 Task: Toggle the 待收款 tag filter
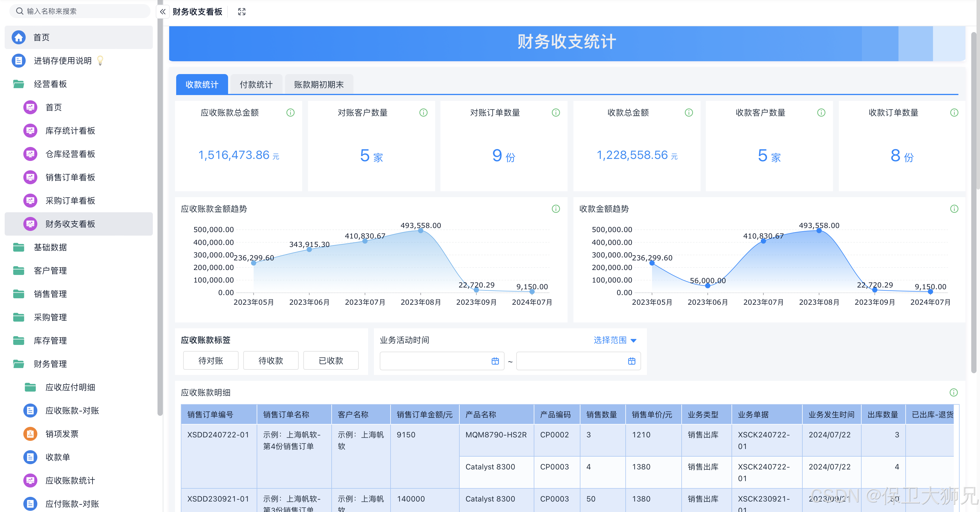(x=270, y=361)
